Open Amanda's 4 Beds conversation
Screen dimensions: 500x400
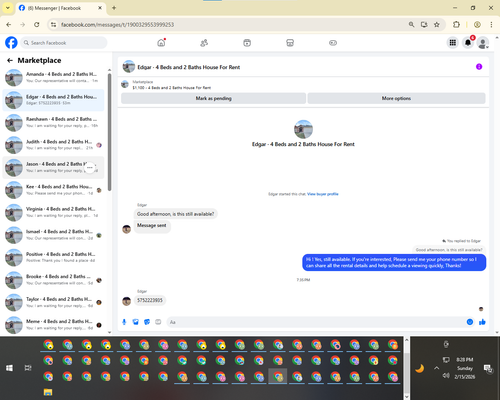click(x=53, y=77)
